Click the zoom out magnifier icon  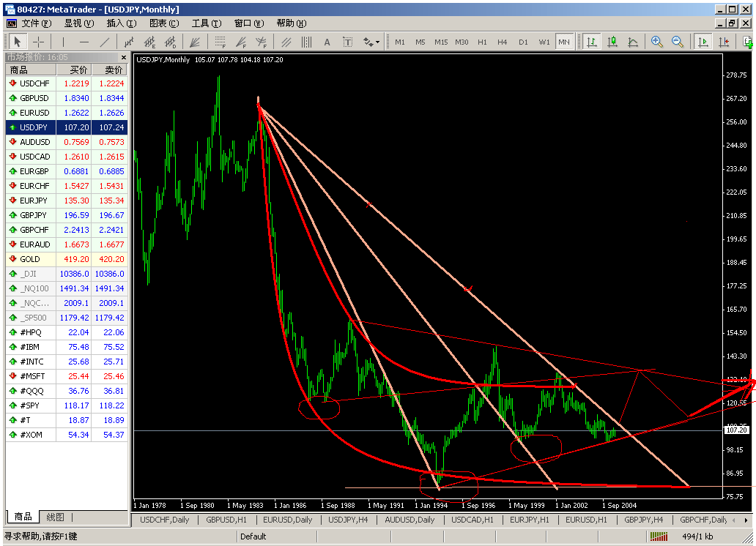[678, 42]
